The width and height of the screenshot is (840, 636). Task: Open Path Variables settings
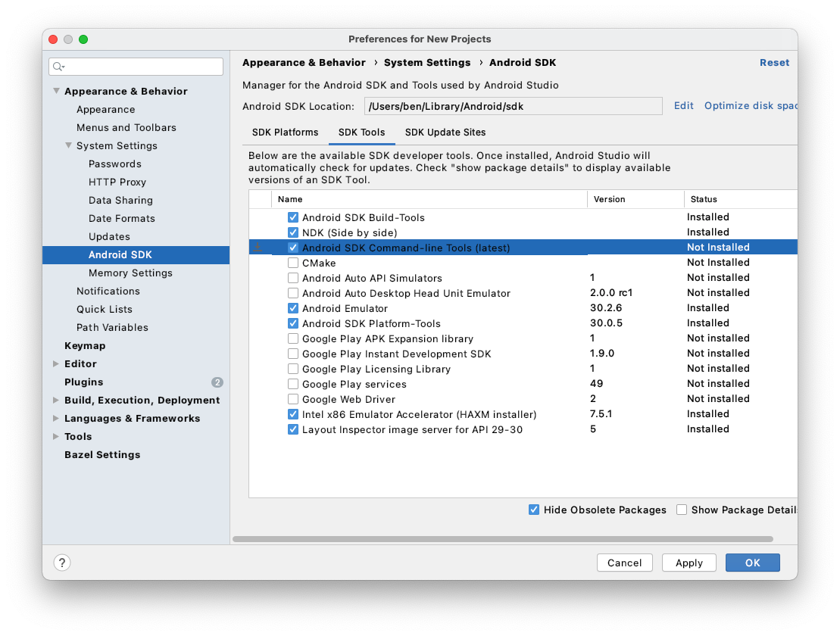[113, 328]
